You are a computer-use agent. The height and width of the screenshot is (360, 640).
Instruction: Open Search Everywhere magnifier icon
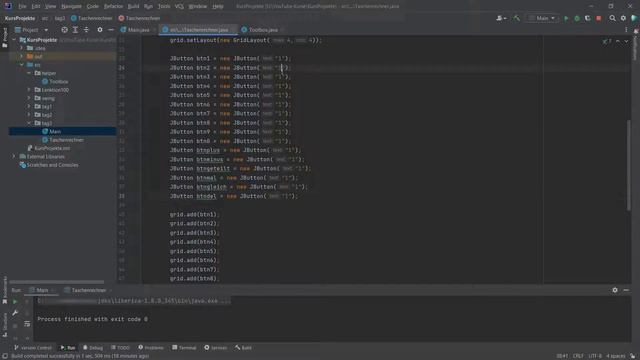(612, 18)
